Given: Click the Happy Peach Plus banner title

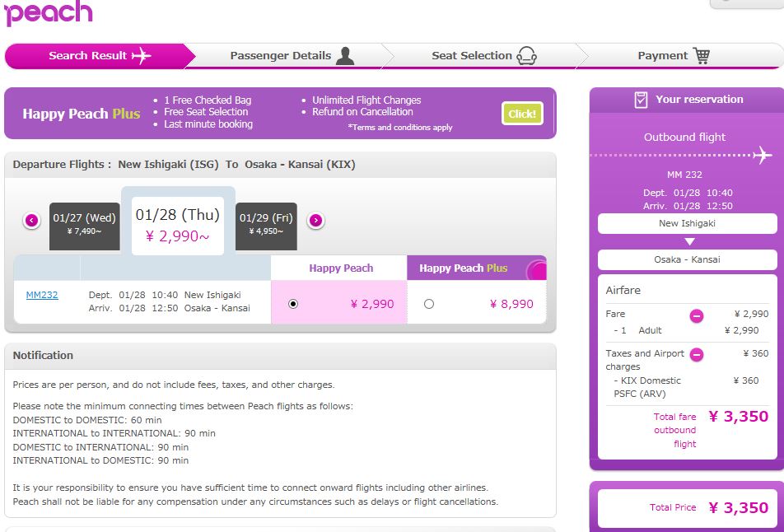Looking at the screenshot, I should click(81, 114).
